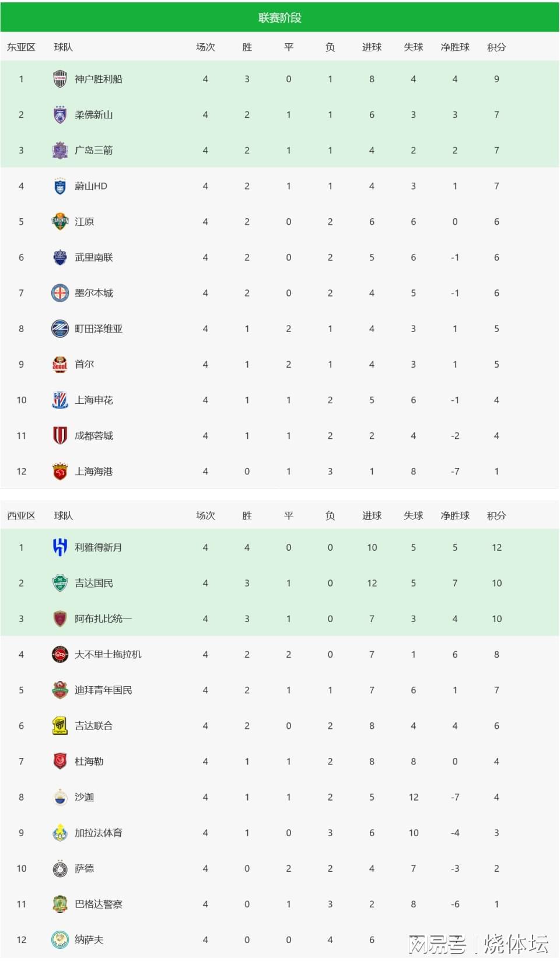The width and height of the screenshot is (560, 964).
Task: Select the 联赛阶段 green header tab
Action: point(280,18)
